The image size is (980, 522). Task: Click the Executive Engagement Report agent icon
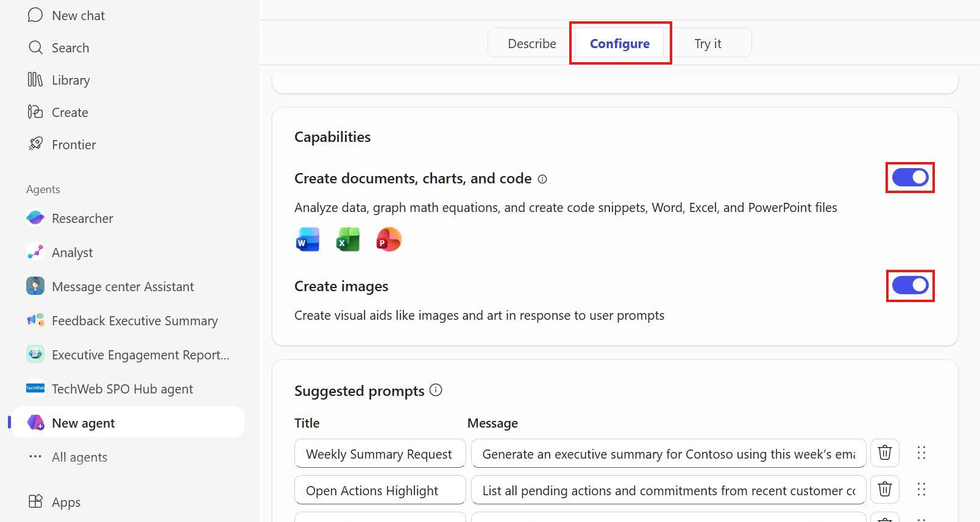point(35,354)
